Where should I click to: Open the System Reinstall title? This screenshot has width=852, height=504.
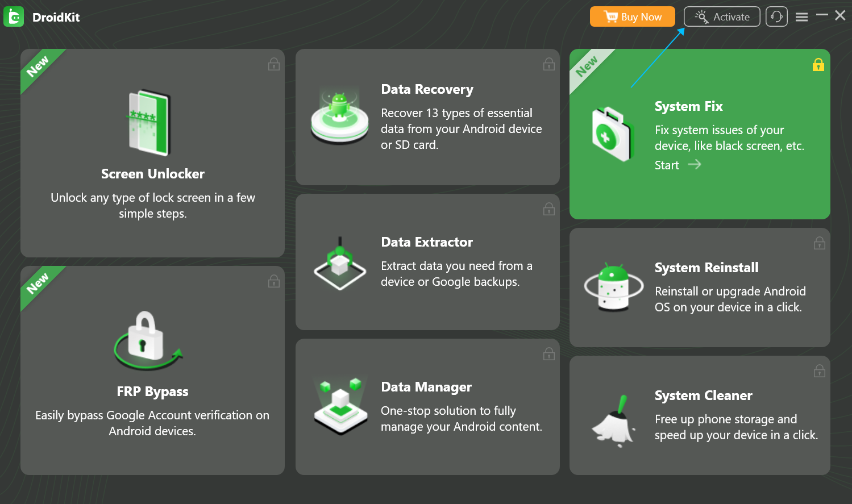pyautogui.click(x=706, y=268)
